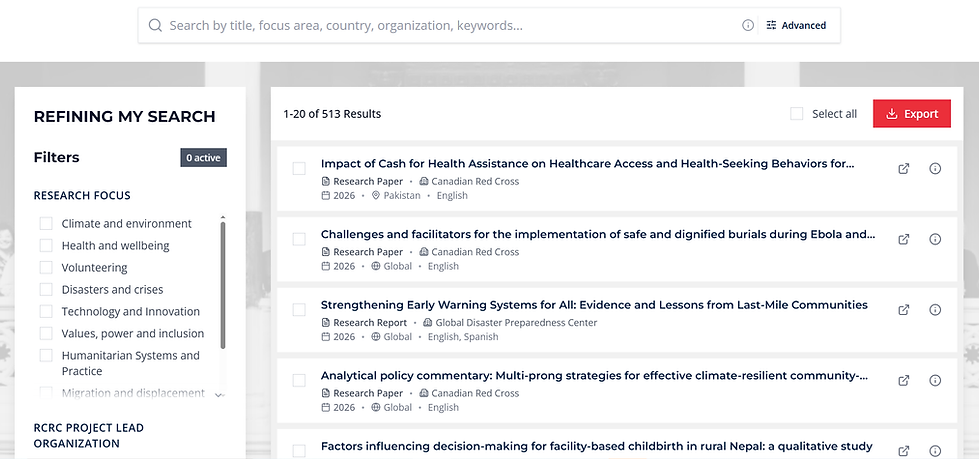Click the research focus list scrollbar
Image resolution: width=979 pixels, height=459 pixels.
223,285
